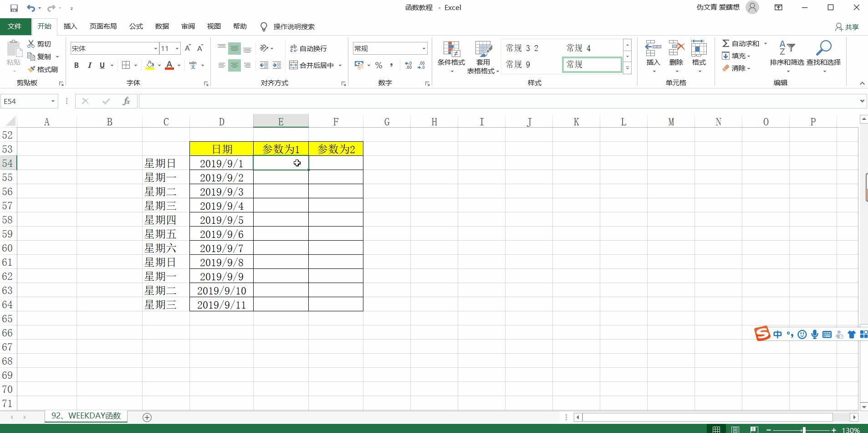Screen dimensions: 868x433
Task: Add a new worksheet with plus button
Action: [147, 417]
